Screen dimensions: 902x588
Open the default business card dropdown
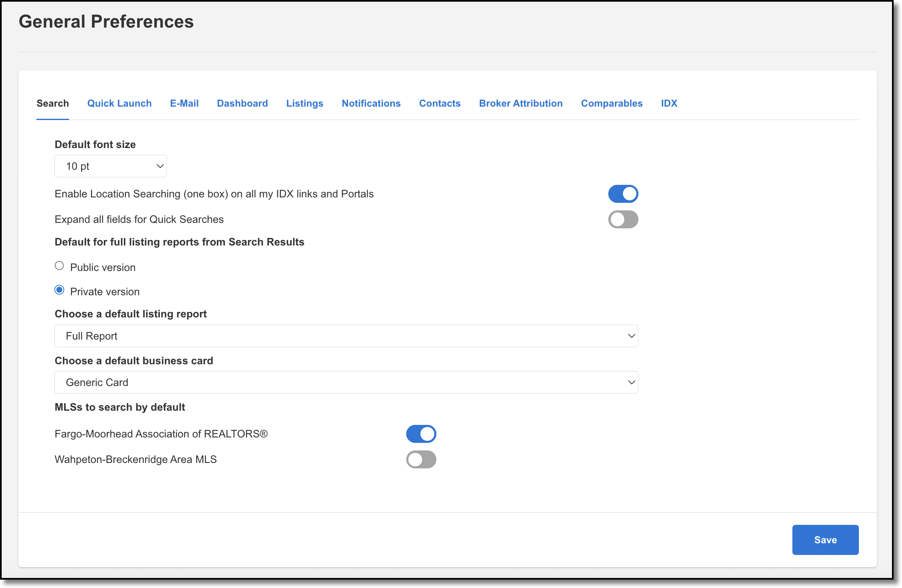click(346, 382)
